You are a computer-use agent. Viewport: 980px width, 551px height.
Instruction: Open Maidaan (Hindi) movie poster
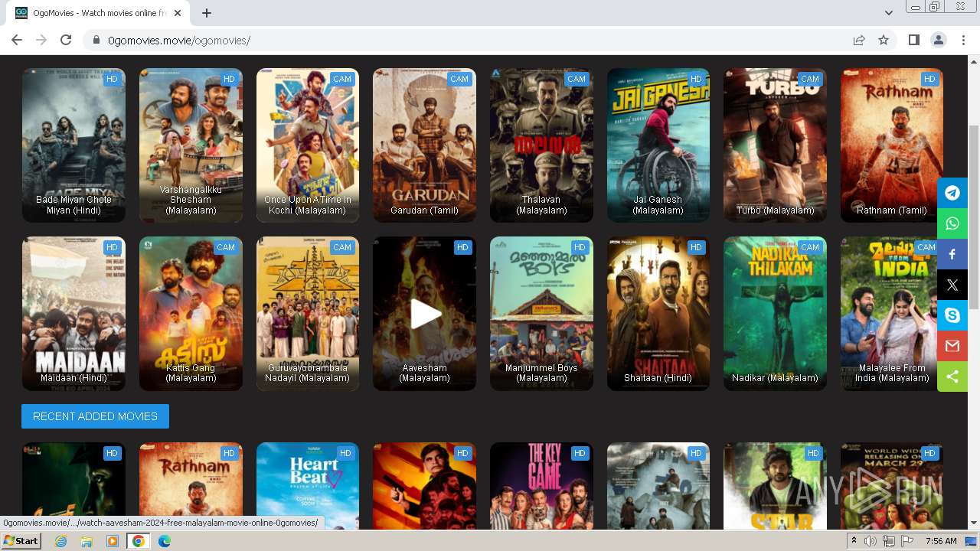click(x=73, y=314)
